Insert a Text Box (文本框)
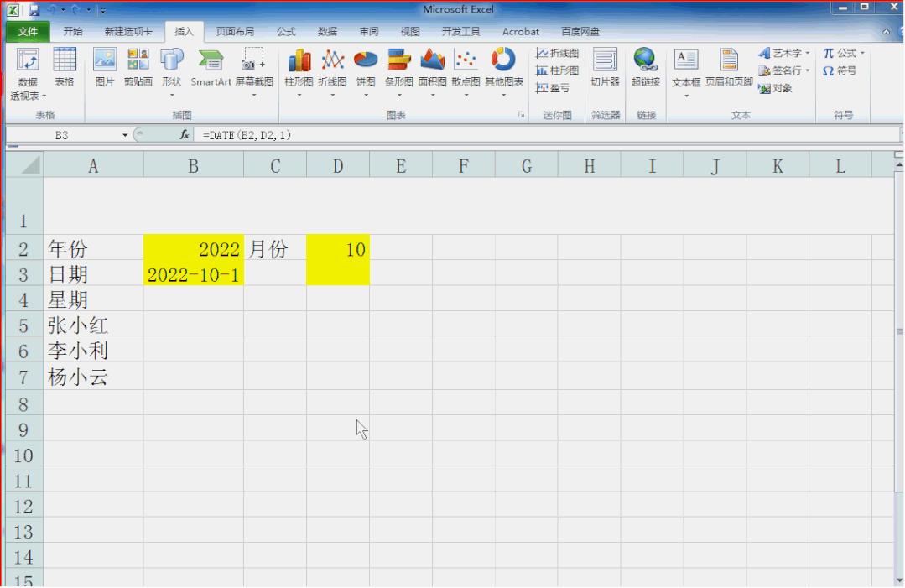This screenshot has height=588, width=905. [686, 72]
